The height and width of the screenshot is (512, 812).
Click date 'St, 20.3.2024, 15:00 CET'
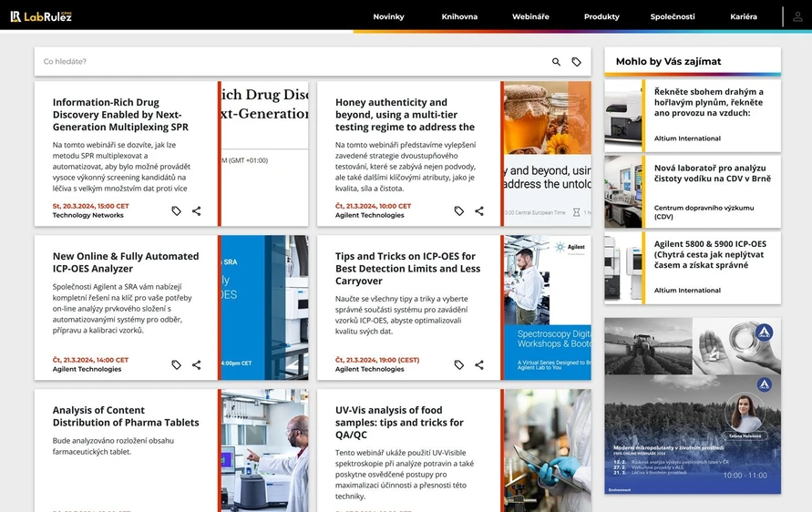coord(90,206)
